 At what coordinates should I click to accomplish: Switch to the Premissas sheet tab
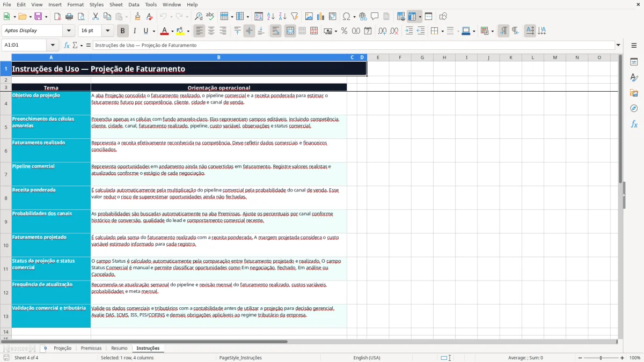pos(91,348)
